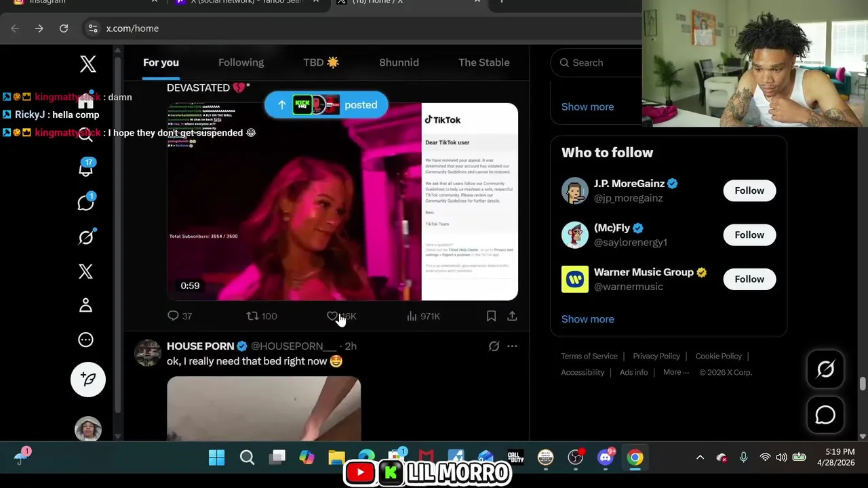This screenshot has width=868, height=488.
Task: Open Grok actions on HOUSE PORN post
Action: tap(494, 346)
